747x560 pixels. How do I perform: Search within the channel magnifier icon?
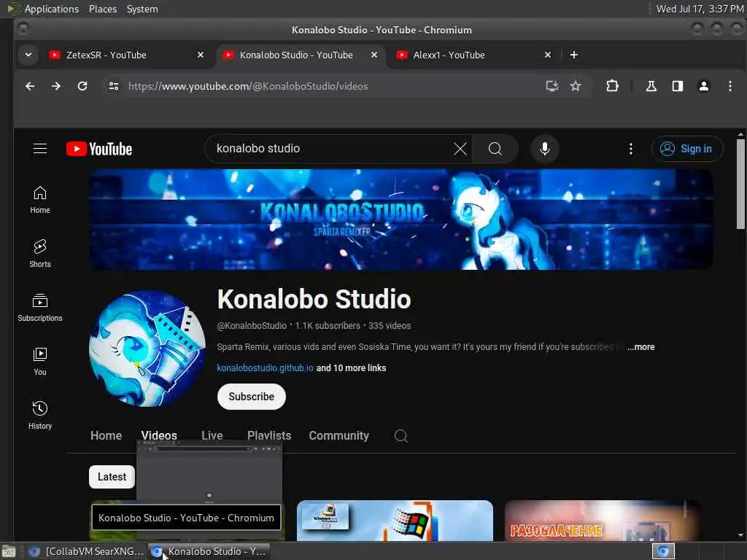pos(400,436)
